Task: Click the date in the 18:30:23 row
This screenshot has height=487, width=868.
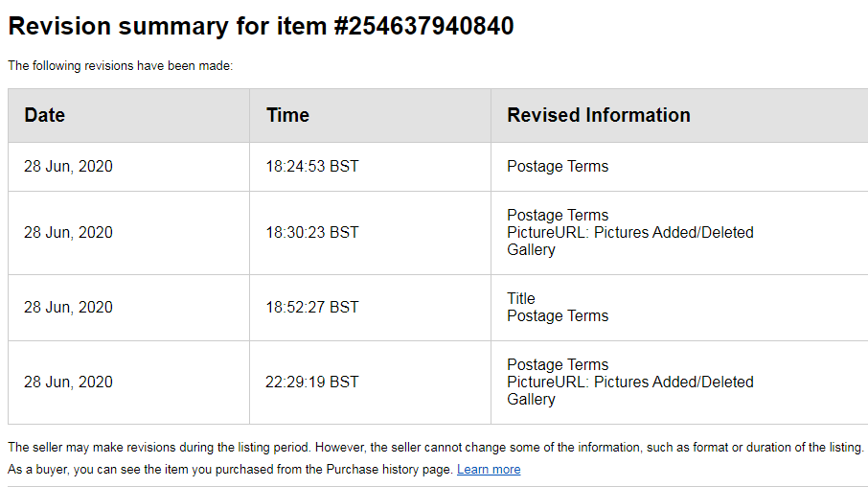Action: [68, 233]
